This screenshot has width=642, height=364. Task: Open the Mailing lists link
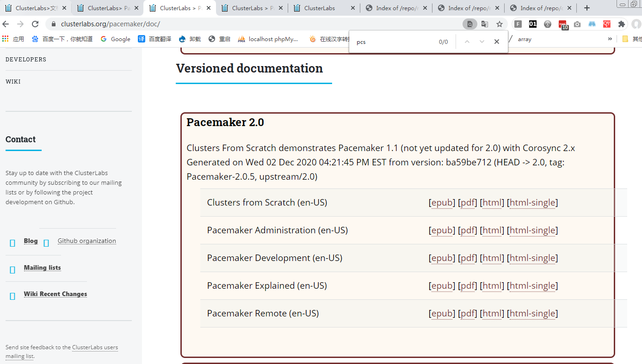pos(42,267)
